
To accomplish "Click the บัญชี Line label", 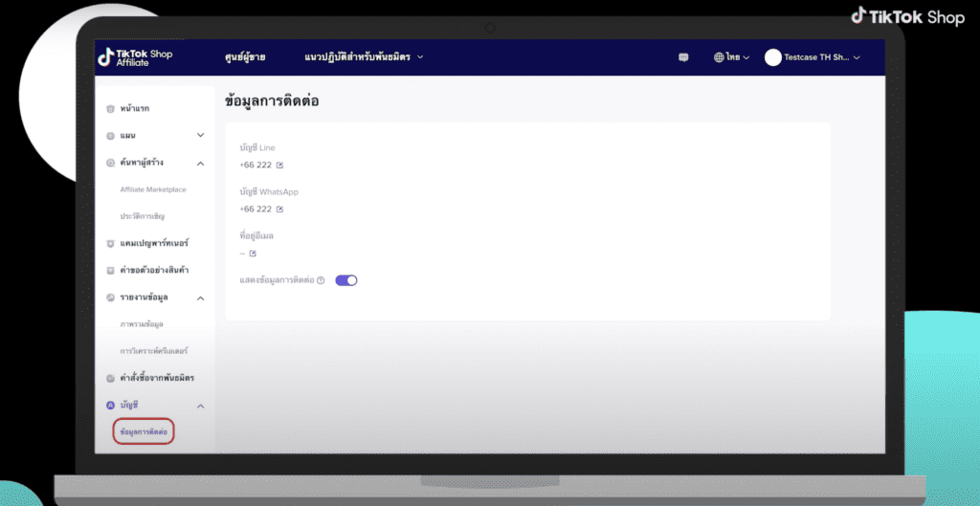I will (256, 148).
